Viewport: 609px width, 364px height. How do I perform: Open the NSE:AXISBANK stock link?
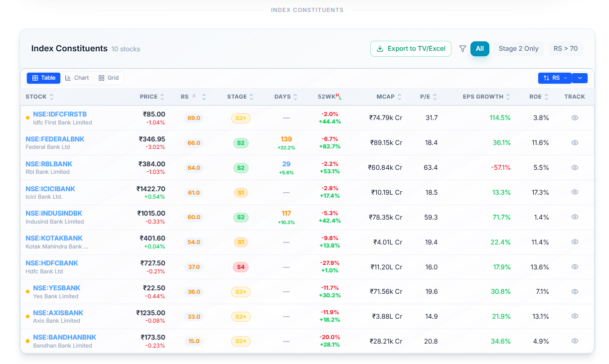pos(58,313)
